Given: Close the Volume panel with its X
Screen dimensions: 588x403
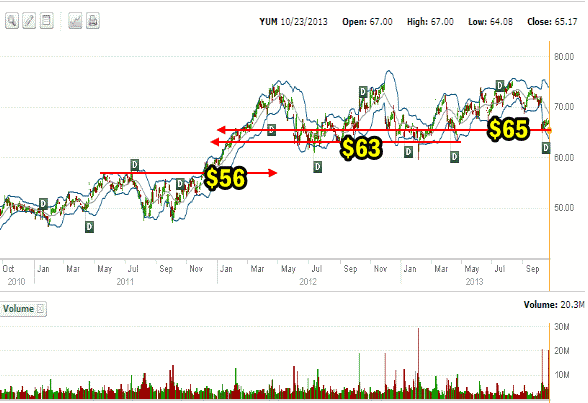Looking at the screenshot, I should (x=40, y=309).
